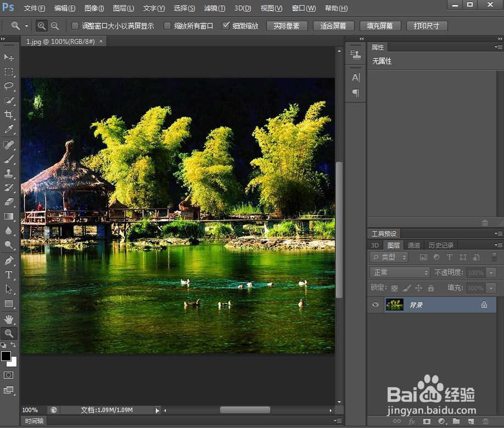
Task: Select the Brush tool
Action: tap(9, 159)
